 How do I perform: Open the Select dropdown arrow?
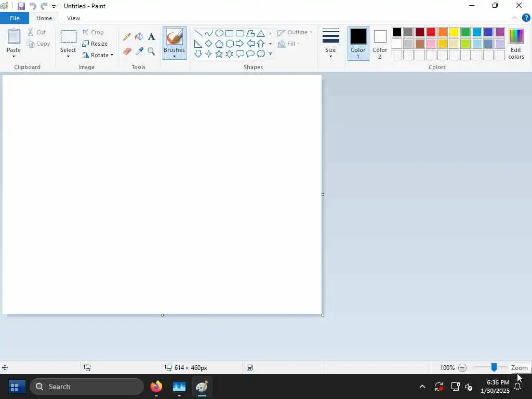(68, 56)
